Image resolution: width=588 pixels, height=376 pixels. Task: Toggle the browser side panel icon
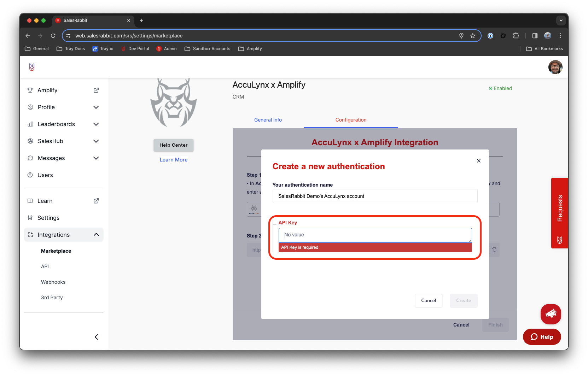point(535,36)
